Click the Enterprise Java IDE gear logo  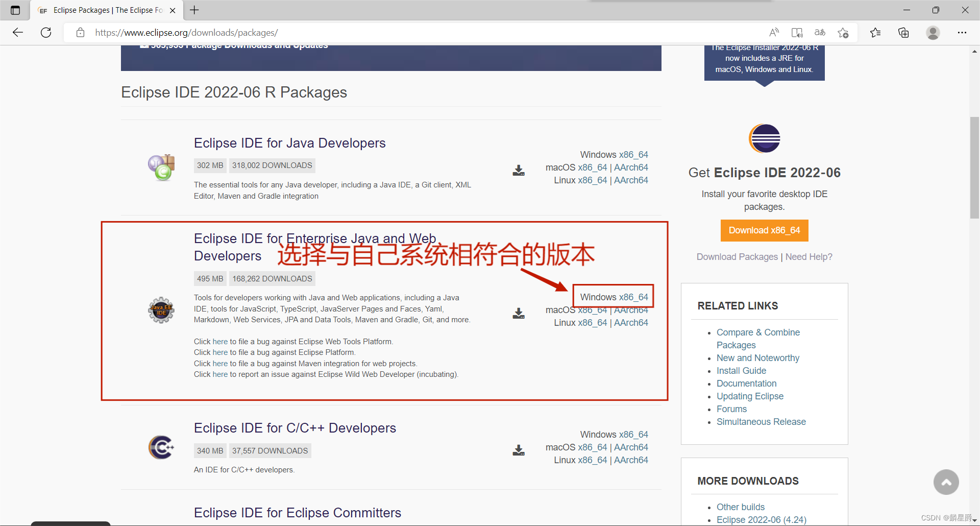coord(161,310)
